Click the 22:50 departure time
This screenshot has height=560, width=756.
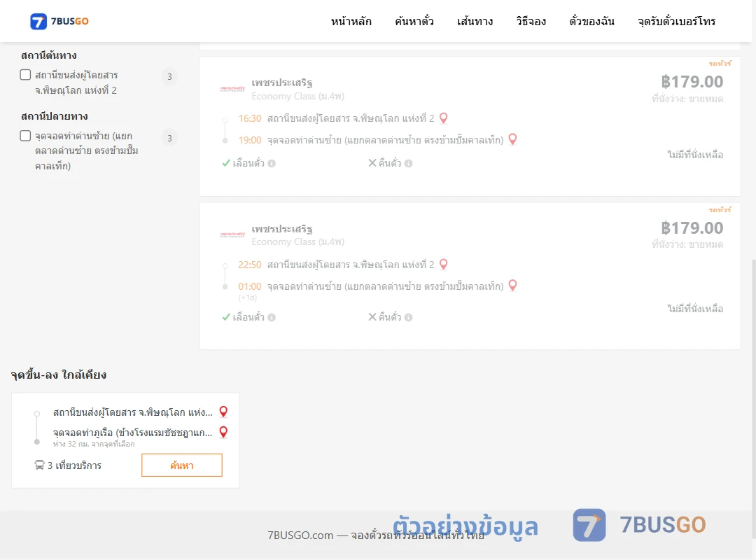coord(250,265)
